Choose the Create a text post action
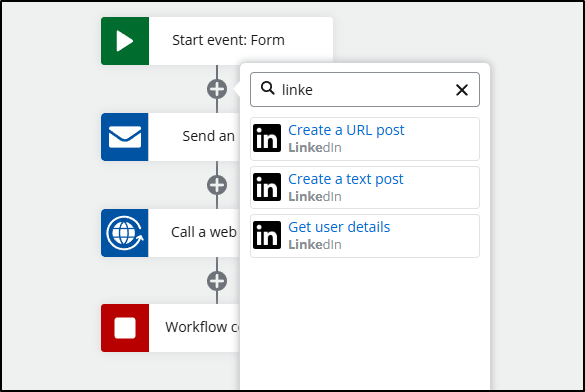This screenshot has height=392, width=585. click(365, 187)
